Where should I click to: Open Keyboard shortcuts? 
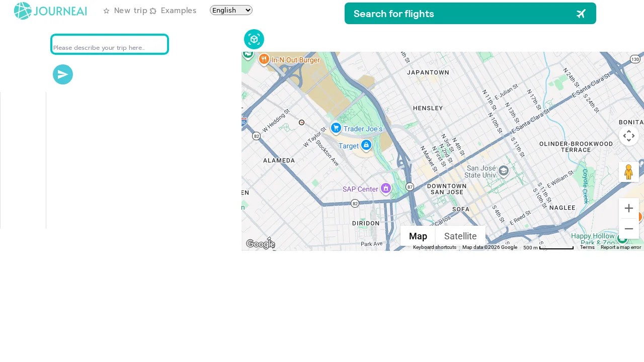point(435,247)
